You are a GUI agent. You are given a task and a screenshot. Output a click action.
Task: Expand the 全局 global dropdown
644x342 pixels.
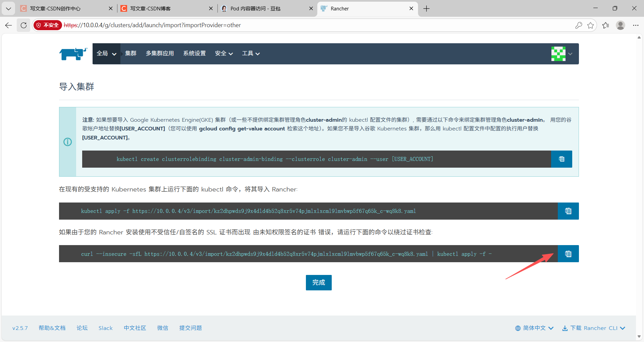[106, 54]
